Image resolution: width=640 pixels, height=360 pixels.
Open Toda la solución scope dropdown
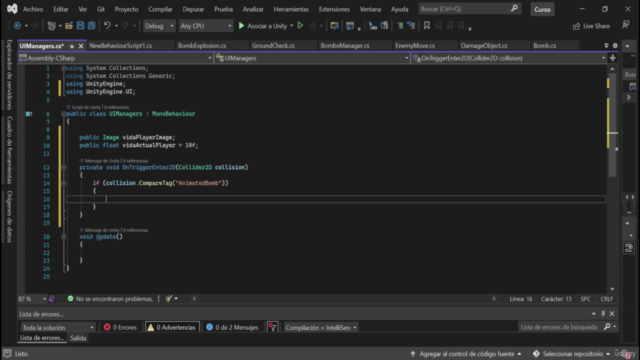point(58,327)
